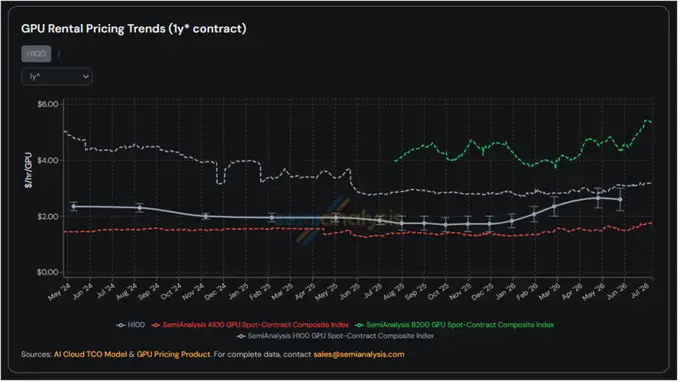The width and height of the screenshot is (680, 382).
Task: Click the Dec '24 x-axis label
Action: 215,292
